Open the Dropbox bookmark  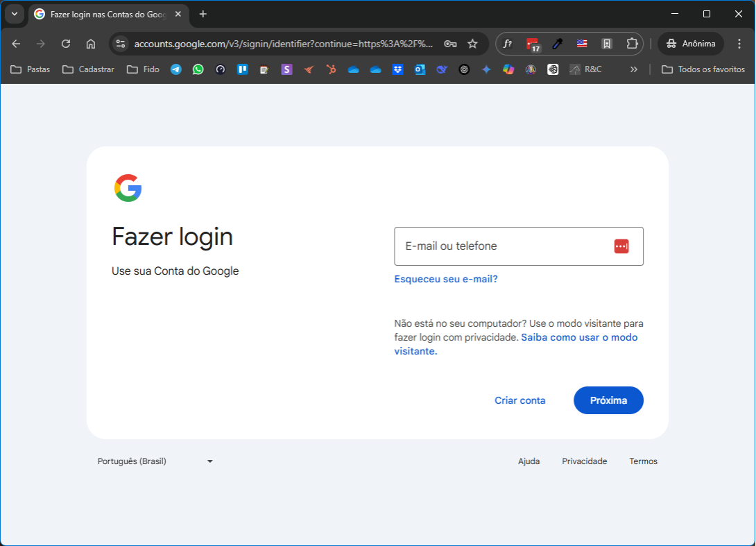click(x=397, y=69)
